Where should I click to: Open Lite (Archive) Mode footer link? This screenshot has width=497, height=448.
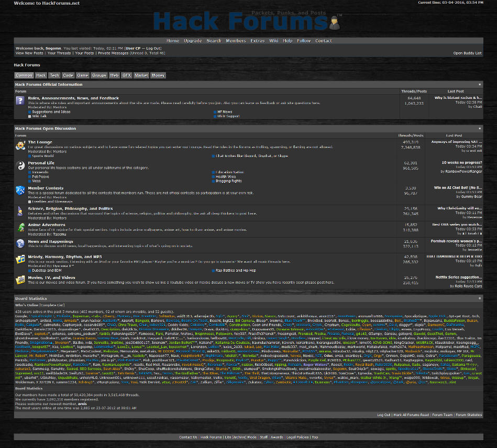point(240,437)
